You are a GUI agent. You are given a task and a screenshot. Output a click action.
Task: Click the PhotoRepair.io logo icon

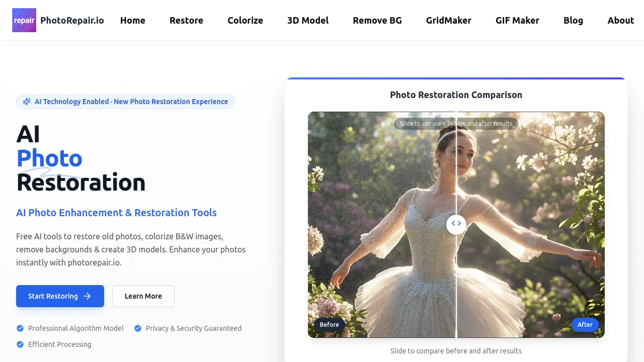click(24, 20)
